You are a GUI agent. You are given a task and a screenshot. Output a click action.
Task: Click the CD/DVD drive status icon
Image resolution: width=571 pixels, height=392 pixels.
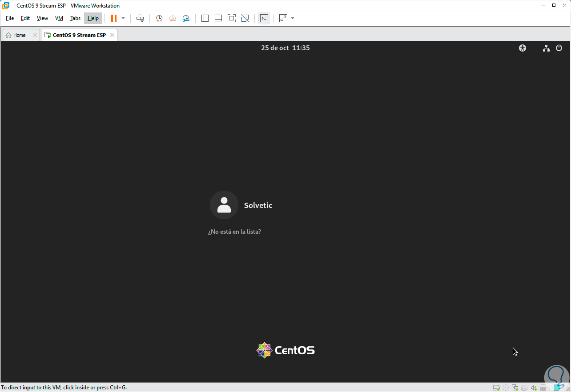click(x=506, y=388)
